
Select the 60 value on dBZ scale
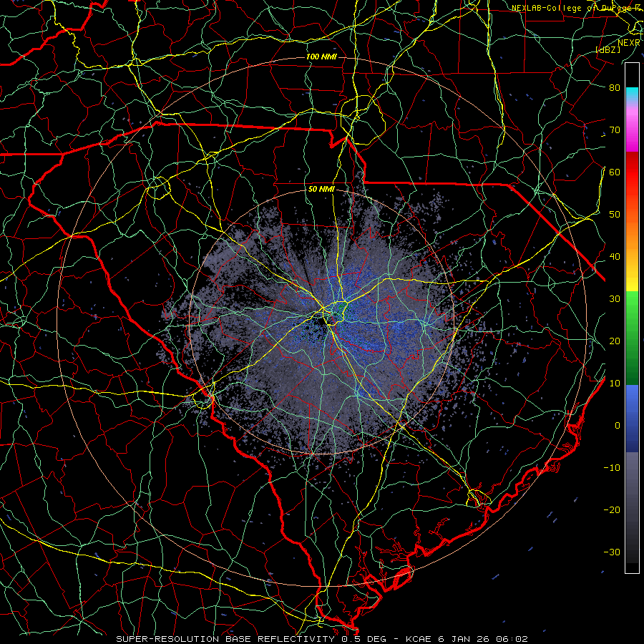(615, 172)
